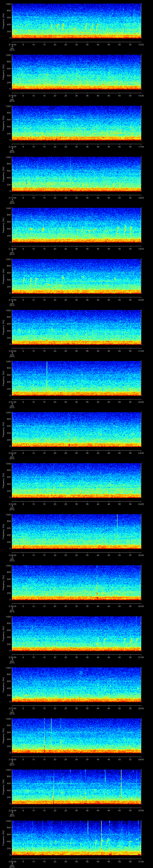Click the 25:00 end time label
This screenshot has height=868, width=153.
pos(141,555)
